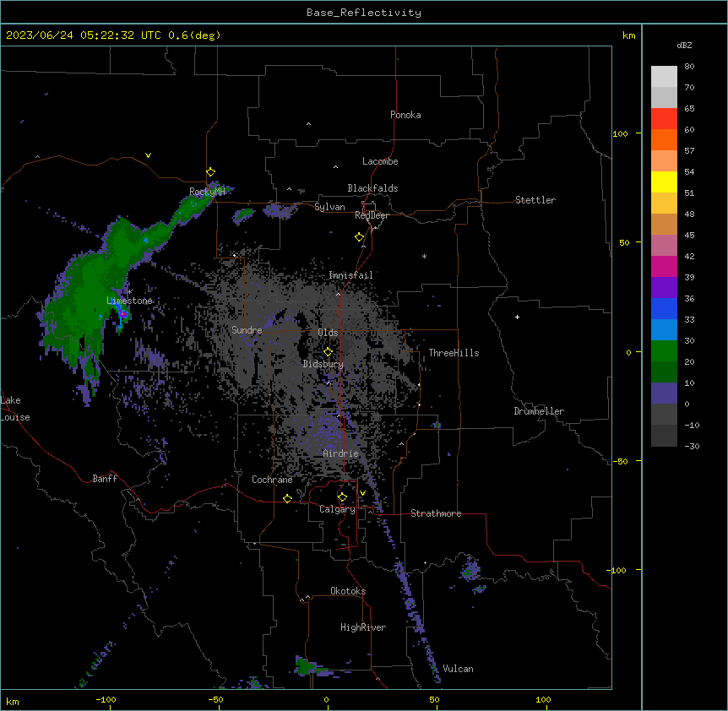Click the white plus marker north of Drumheller
The height and width of the screenshot is (711, 728).
pyautogui.click(x=517, y=317)
